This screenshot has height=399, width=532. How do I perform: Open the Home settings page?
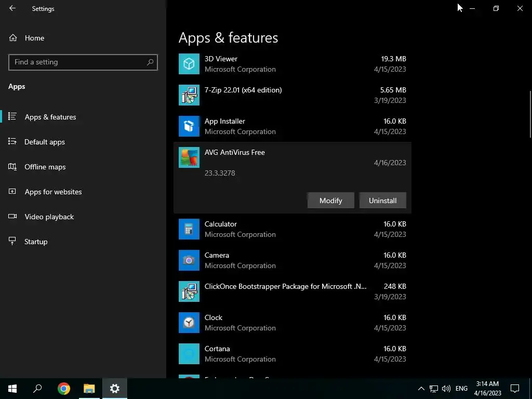(x=34, y=38)
